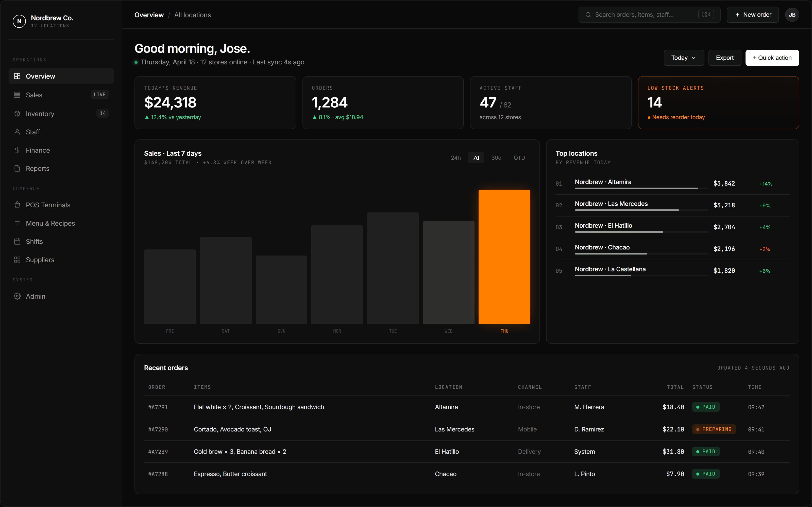Click the orange THU bar in chart

click(x=504, y=257)
